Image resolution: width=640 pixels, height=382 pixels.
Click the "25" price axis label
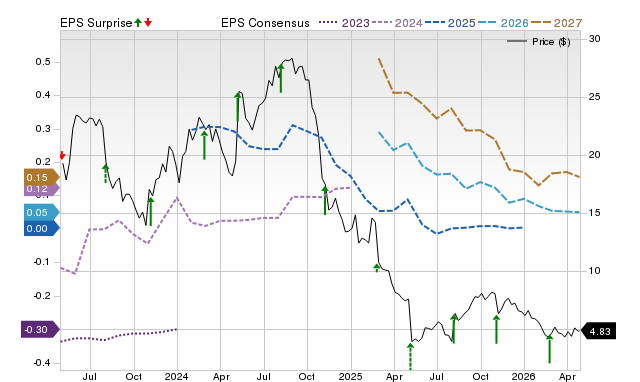coord(594,97)
